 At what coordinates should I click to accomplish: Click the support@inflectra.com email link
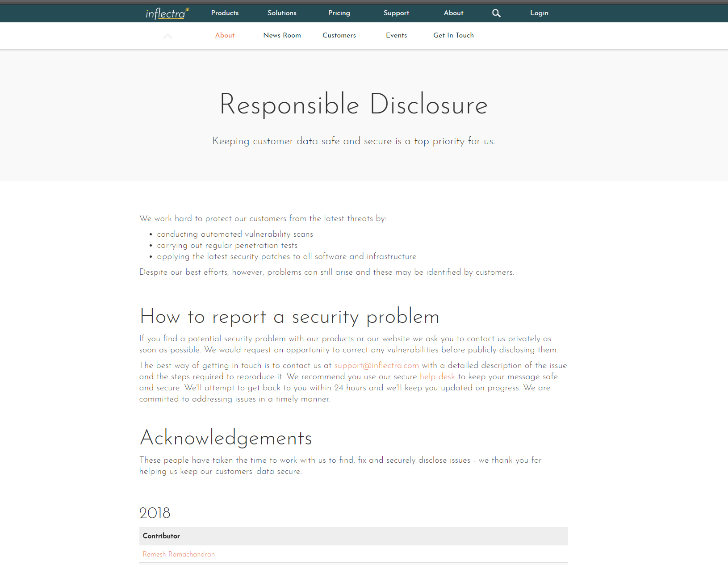377,365
